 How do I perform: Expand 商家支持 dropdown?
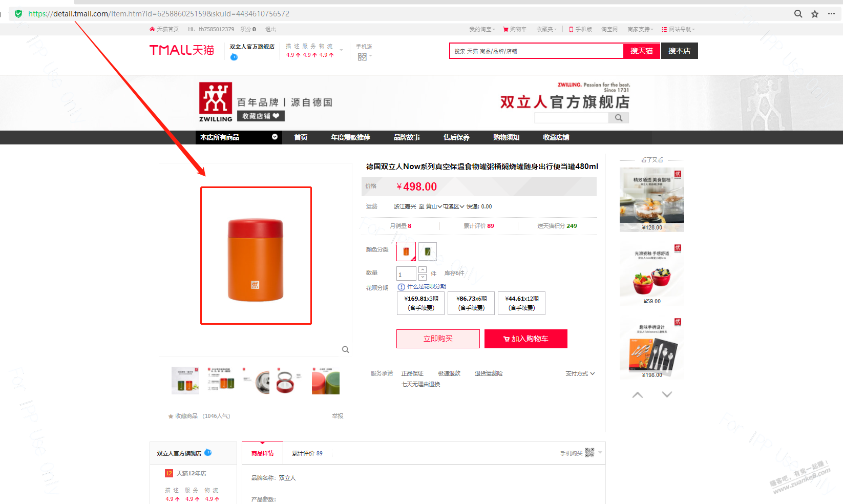[640, 29]
